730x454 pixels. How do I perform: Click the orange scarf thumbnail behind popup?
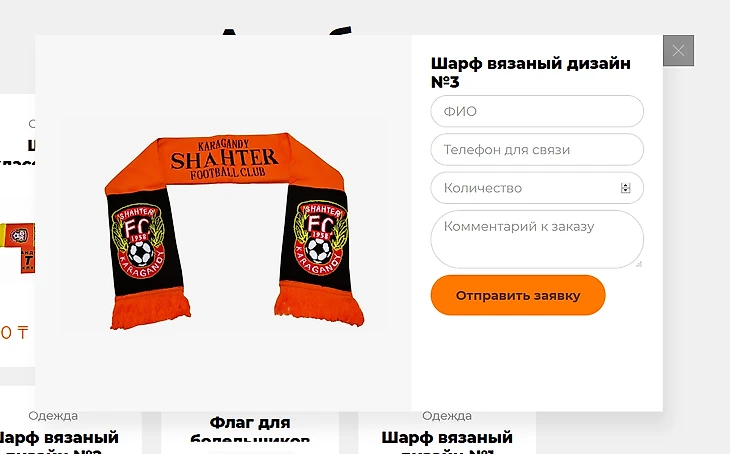coord(17,247)
